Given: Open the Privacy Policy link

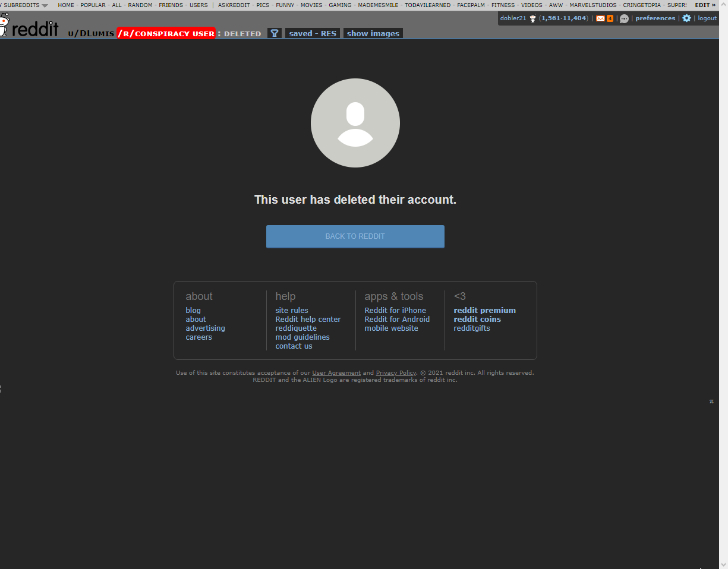Looking at the screenshot, I should click(396, 373).
